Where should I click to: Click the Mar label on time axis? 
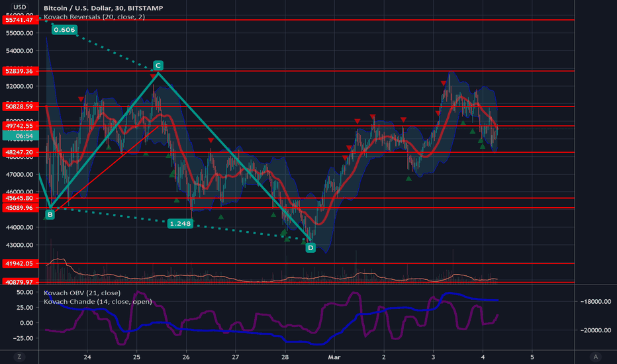(334, 357)
